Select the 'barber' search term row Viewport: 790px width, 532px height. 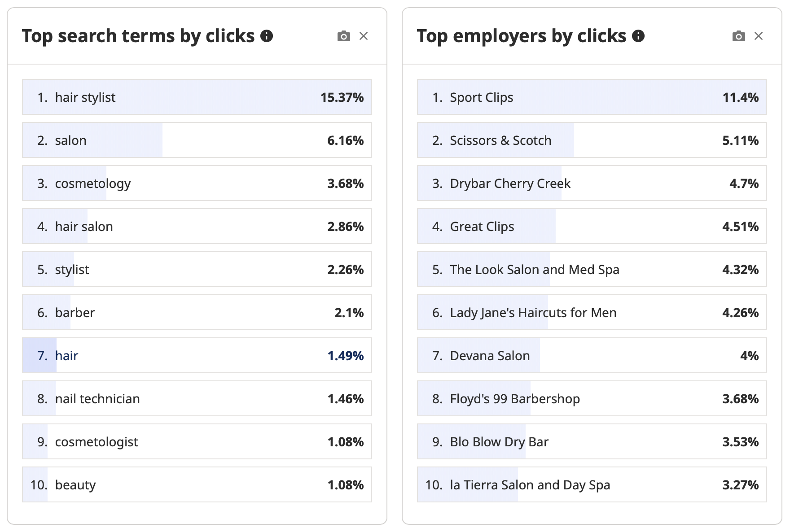point(197,312)
